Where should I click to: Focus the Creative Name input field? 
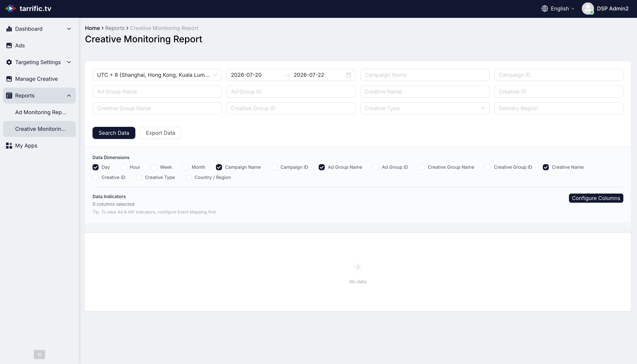click(x=424, y=92)
